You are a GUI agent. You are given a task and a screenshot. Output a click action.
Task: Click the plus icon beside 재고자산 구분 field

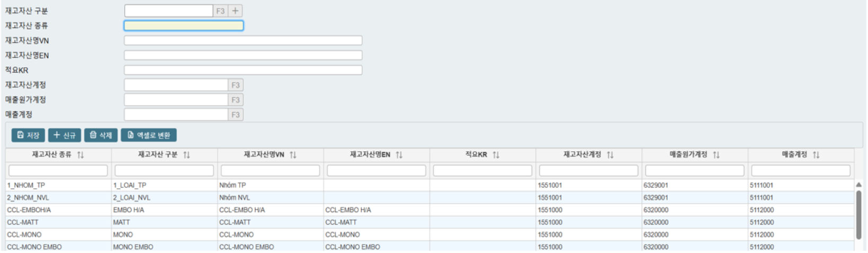235,11
